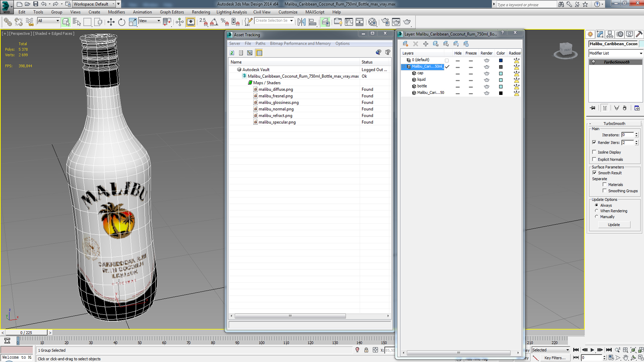Click Perspective viewport label

tap(20, 34)
